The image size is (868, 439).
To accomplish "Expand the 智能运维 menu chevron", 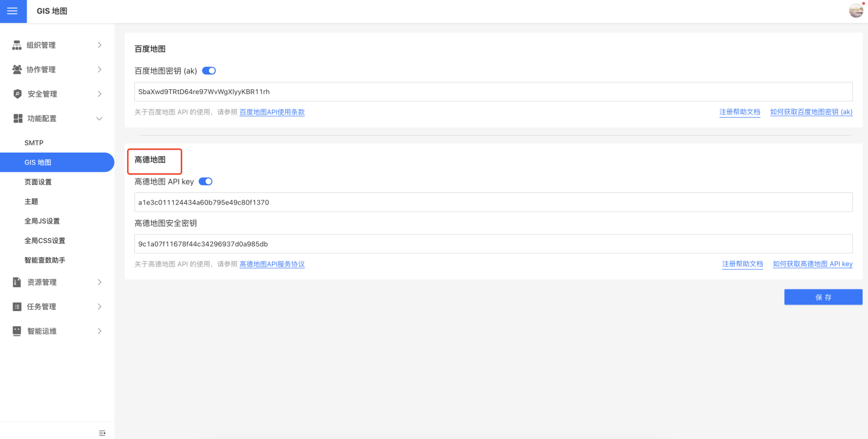I will [99, 331].
